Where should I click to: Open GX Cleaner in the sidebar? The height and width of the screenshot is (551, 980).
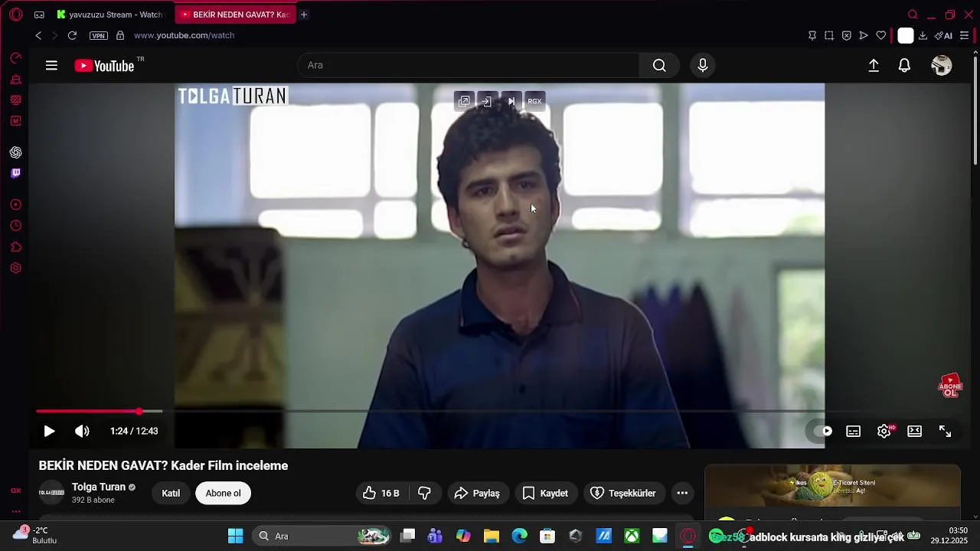pos(15,79)
